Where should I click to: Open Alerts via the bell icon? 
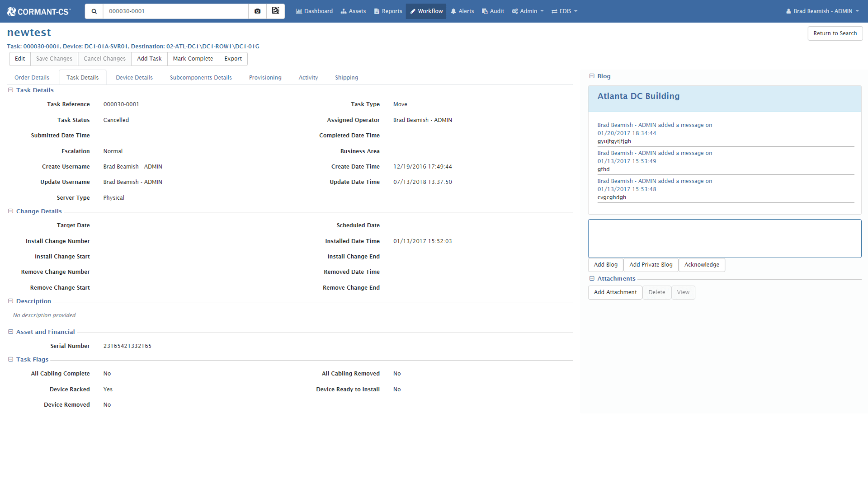point(453,11)
